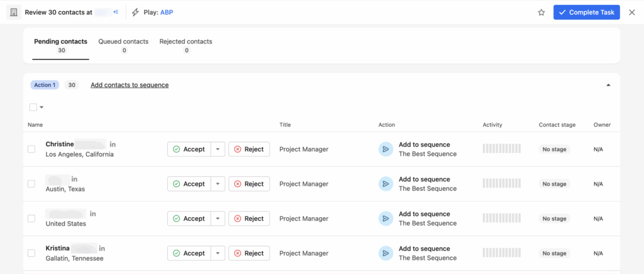
Task: Open Kristina's LinkedIn profile icon
Action: [x=102, y=249]
